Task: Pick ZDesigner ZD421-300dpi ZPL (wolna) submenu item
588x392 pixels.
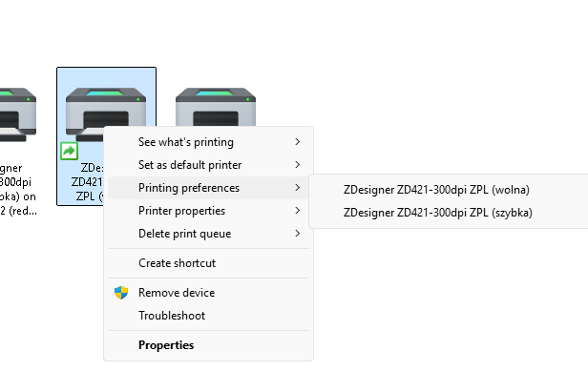Action: [x=436, y=189]
